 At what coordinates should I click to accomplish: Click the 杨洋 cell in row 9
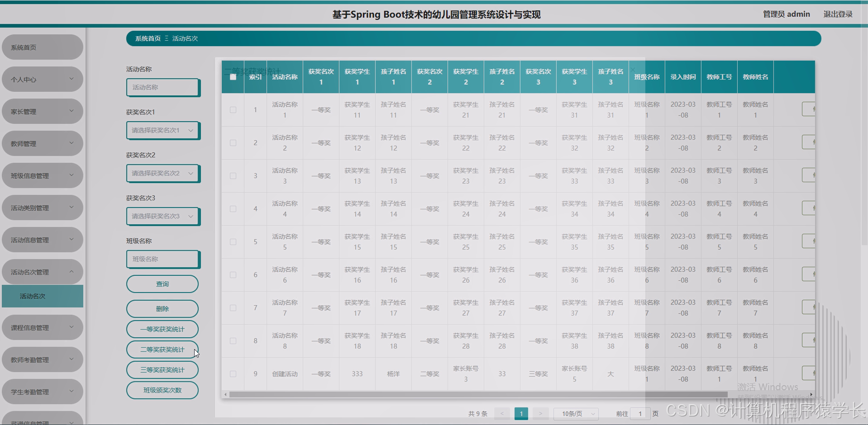(393, 374)
